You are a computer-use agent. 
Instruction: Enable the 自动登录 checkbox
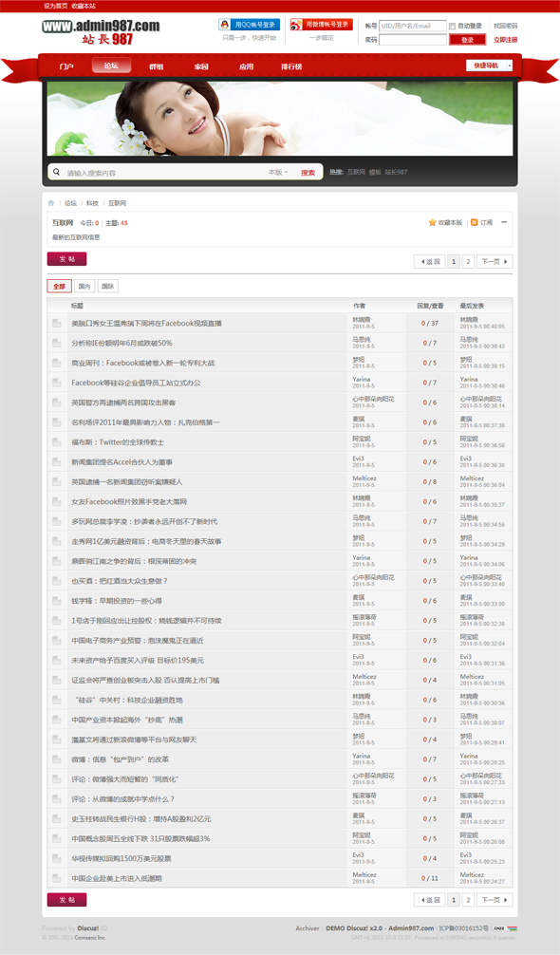pos(452,27)
